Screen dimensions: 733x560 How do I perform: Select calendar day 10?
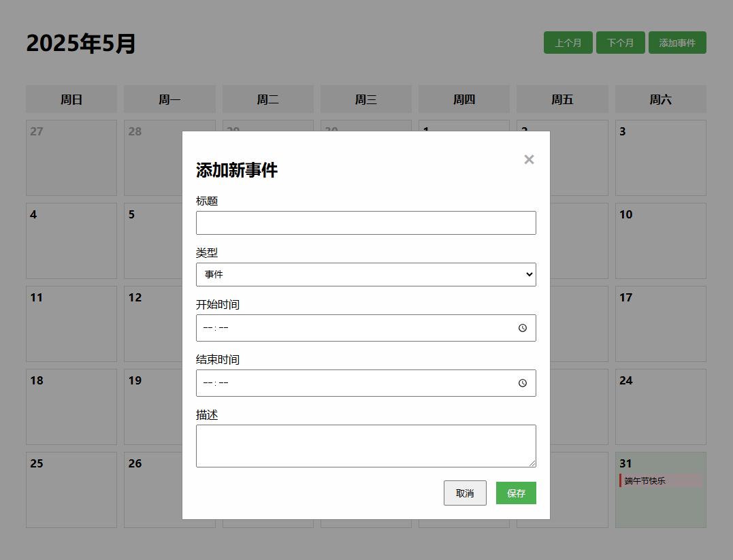click(661, 241)
